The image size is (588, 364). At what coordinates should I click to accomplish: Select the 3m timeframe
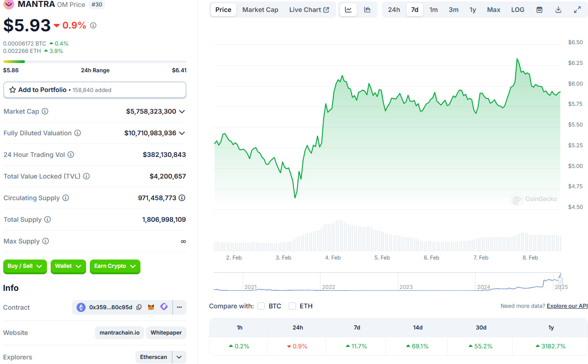[x=454, y=10]
